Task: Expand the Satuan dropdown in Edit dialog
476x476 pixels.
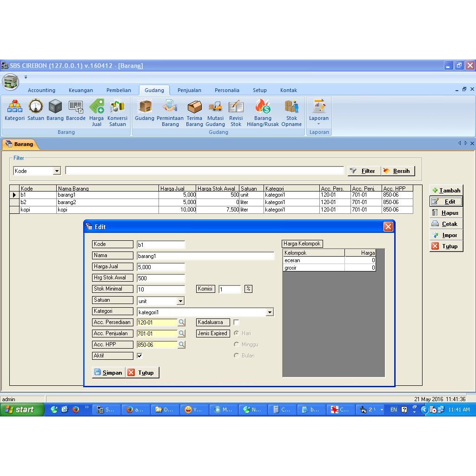Action: [181, 301]
